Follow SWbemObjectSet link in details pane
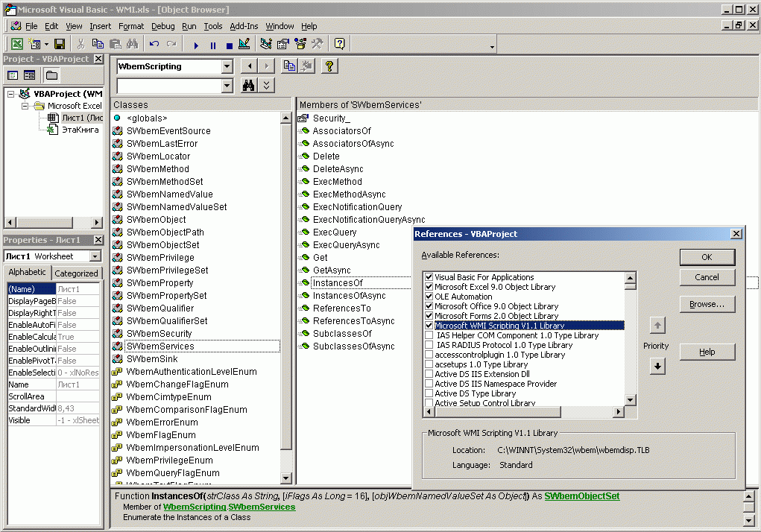 (582, 496)
